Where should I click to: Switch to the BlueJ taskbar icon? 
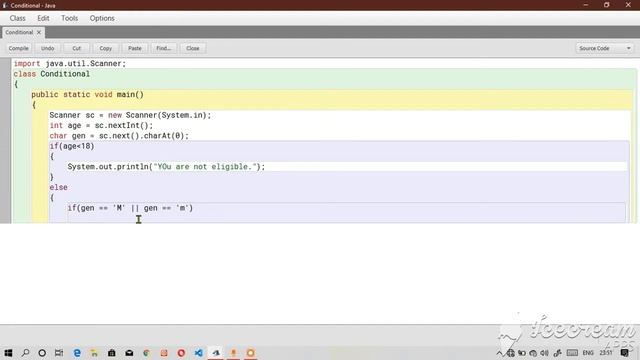tap(216, 353)
